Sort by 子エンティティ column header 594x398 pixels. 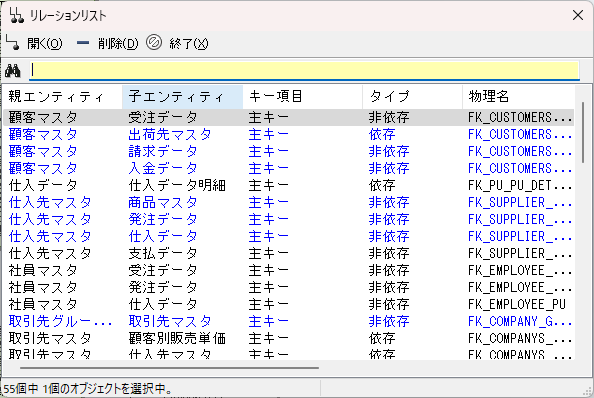182,97
